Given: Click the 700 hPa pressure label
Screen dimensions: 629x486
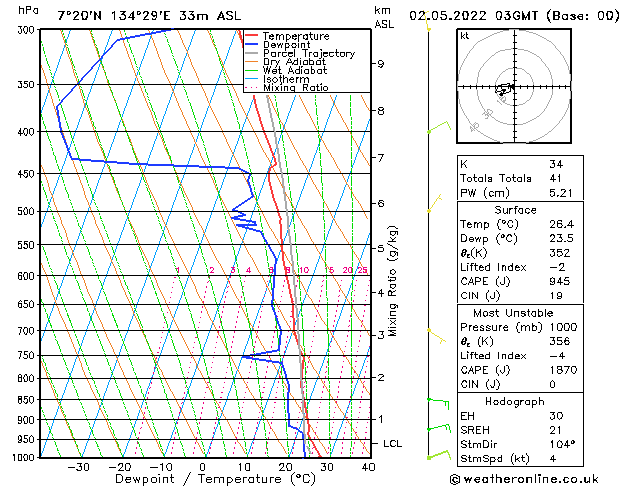Looking at the screenshot, I should [28, 331].
